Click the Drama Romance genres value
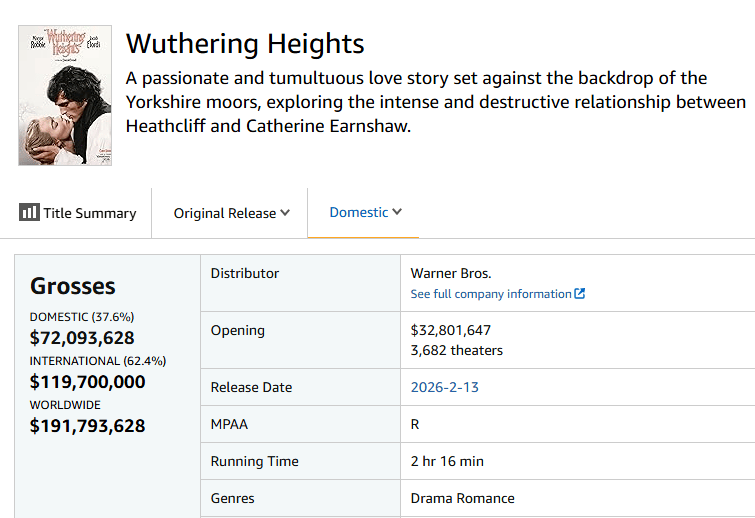This screenshot has height=518, width=755. coord(463,498)
